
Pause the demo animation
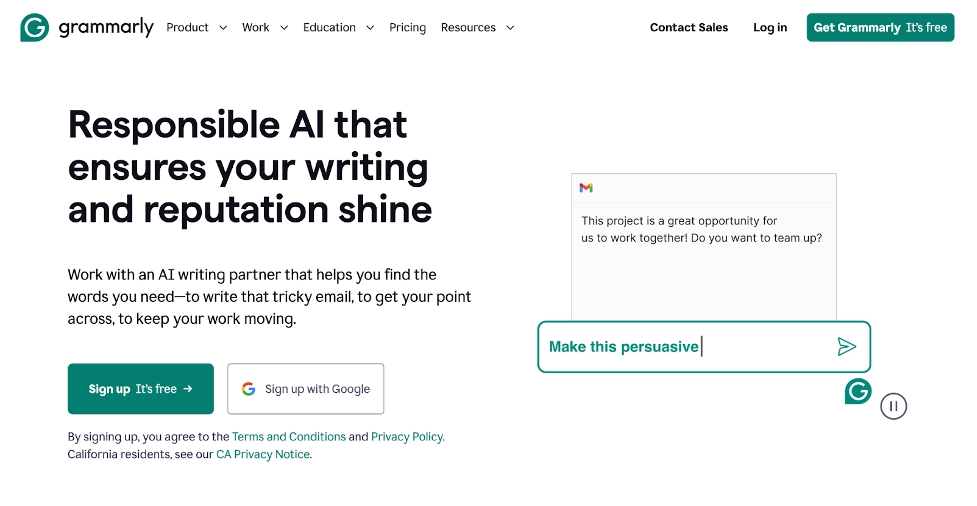tap(893, 406)
